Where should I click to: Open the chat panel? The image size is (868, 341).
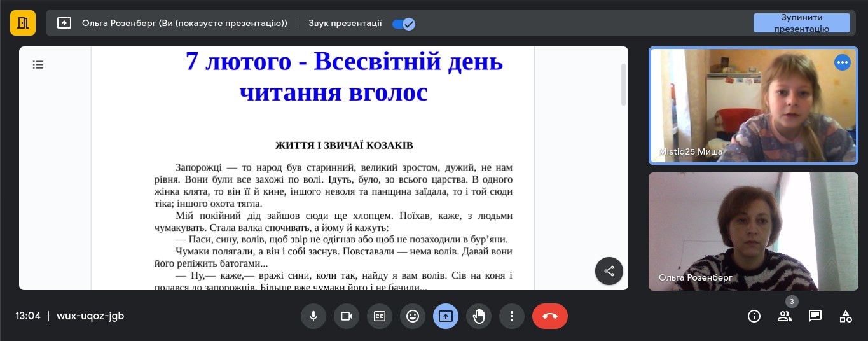[x=815, y=316]
